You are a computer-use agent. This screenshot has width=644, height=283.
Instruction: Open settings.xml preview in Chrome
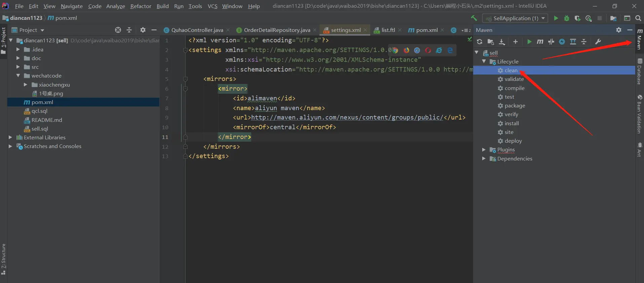click(395, 50)
